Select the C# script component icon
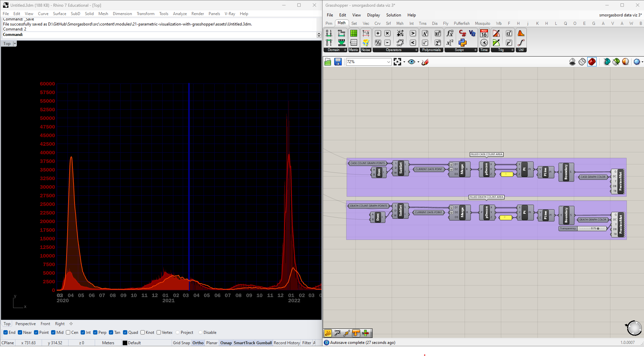The height and width of the screenshot is (356, 644). point(463,33)
